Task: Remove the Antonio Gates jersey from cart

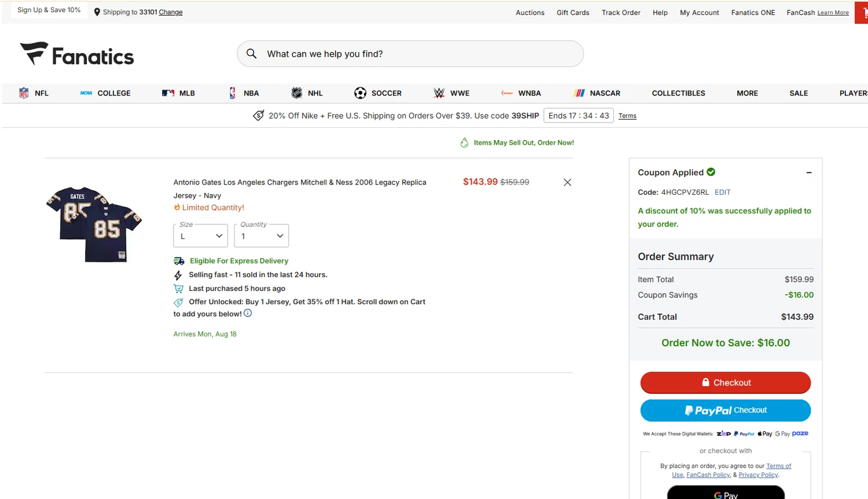Action: click(568, 182)
